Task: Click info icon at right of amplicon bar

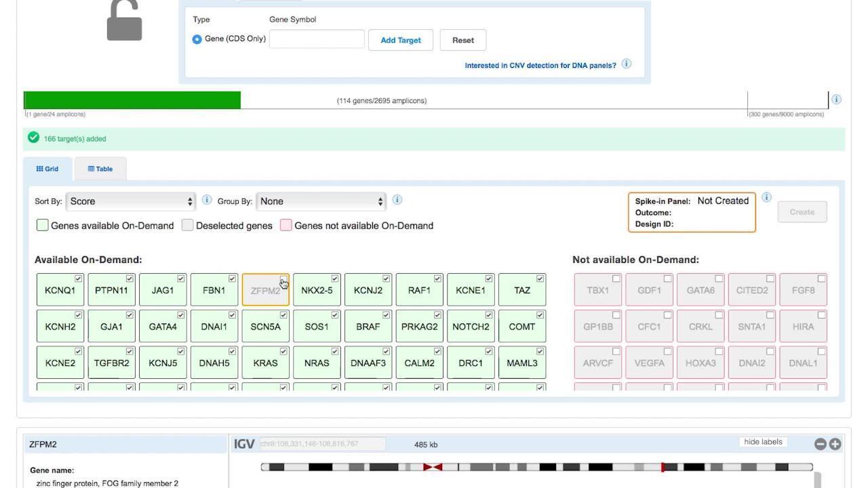Action: 836,100
